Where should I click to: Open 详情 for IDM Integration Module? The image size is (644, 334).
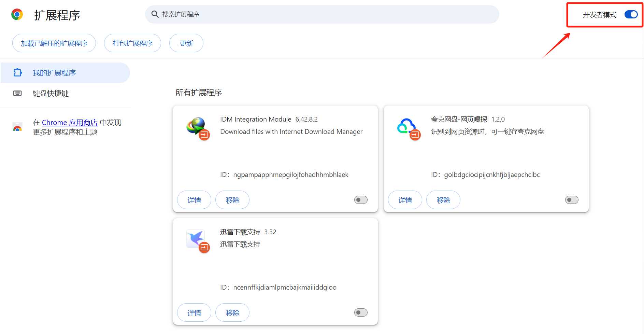194,200
